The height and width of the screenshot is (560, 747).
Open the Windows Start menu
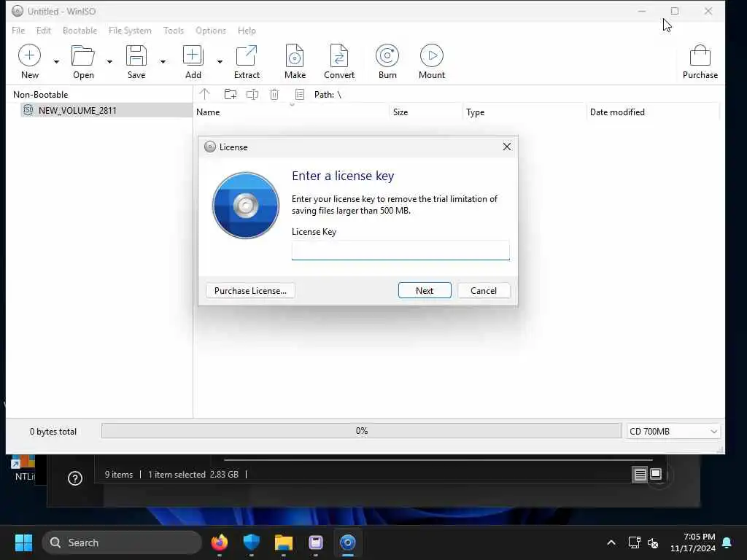coord(23,542)
